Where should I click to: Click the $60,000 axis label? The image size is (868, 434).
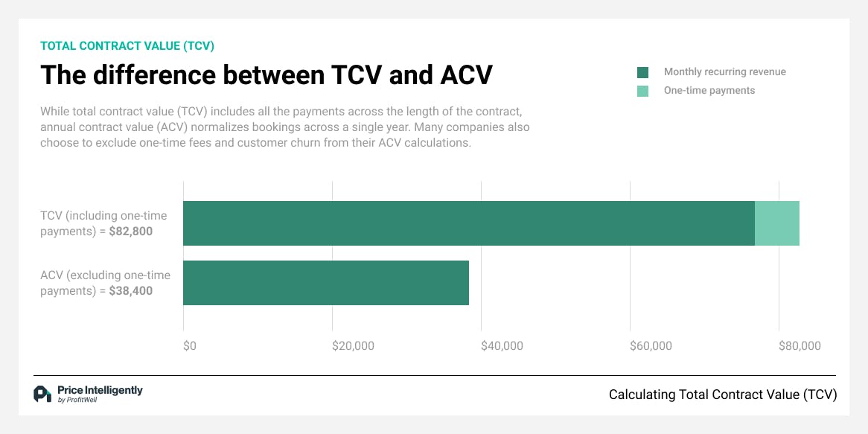coord(651,345)
